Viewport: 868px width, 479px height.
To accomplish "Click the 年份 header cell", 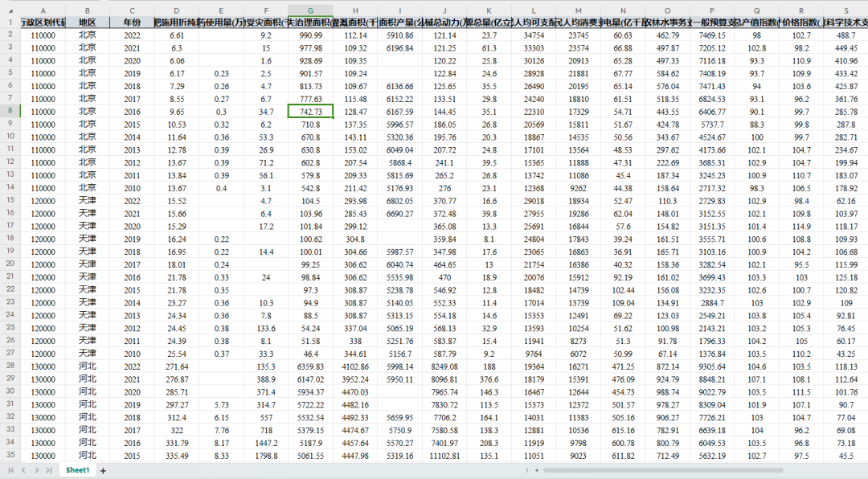I will point(132,23).
